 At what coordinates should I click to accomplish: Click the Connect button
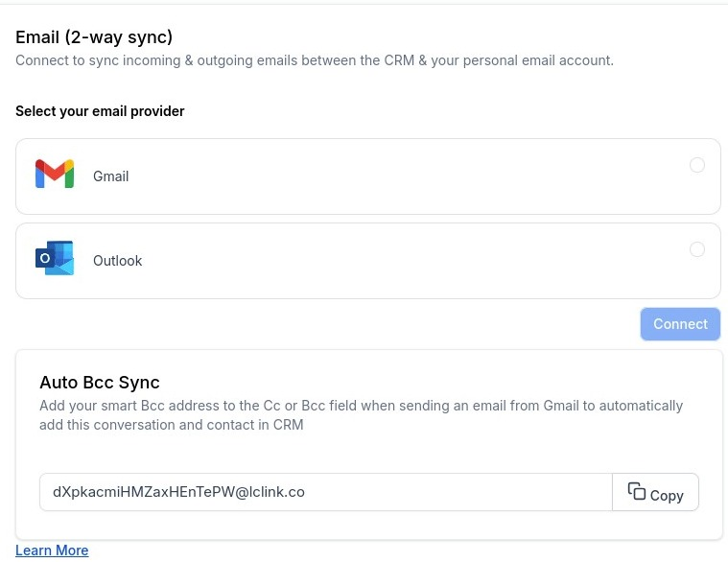(680, 324)
